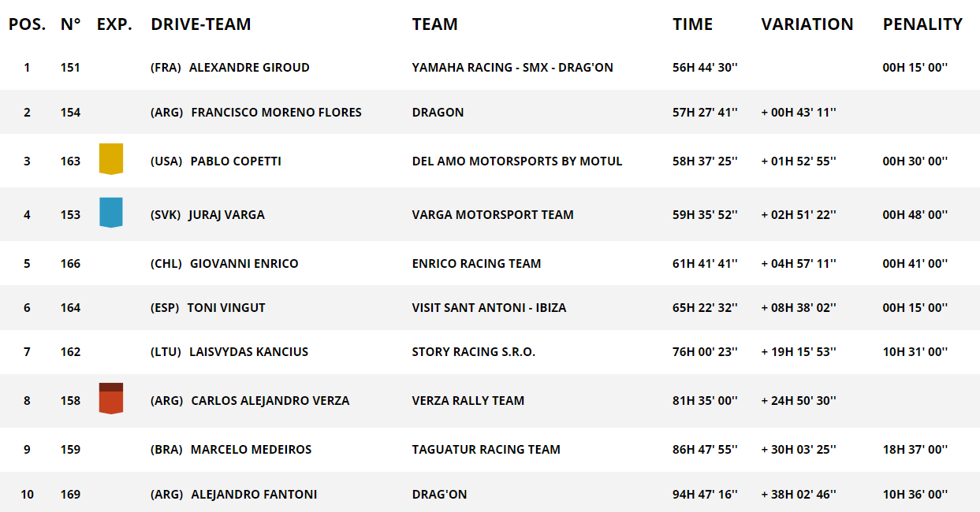Open Laisvydas Kancius rider entry
Screen dimensions: 980x512
point(248,352)
